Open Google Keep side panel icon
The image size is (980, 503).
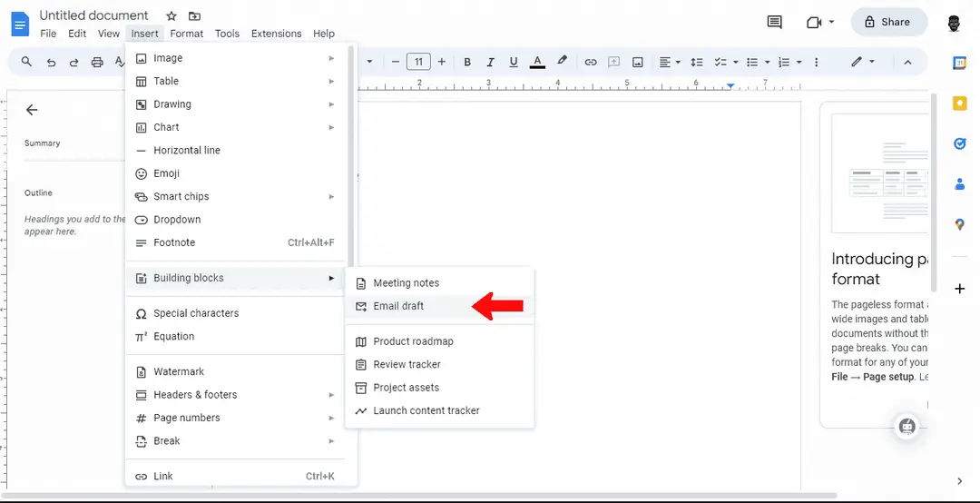point(959,104)
